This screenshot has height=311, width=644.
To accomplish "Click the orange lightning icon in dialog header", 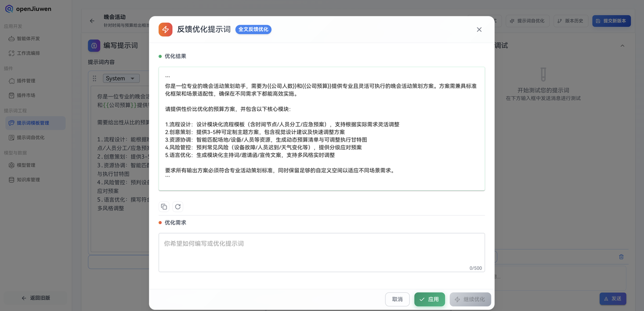I will pos(166,30).
